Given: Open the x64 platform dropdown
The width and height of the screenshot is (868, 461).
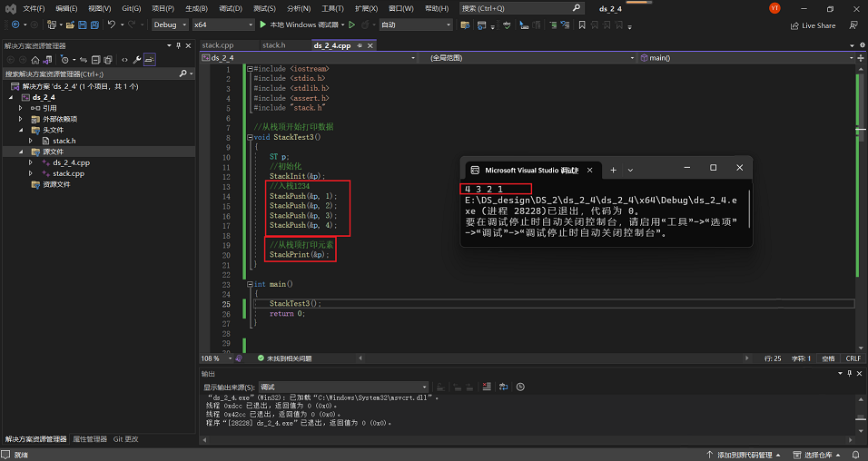Looking at the screenshot, I should tap(223, 25).
